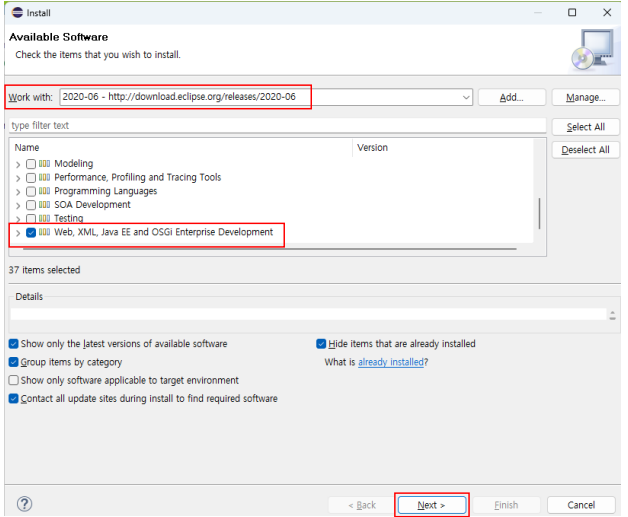Viewport: 628px width, 517px height.
Task: Check Performance, Profiling and Tracing Tools
Action: click(31, 177)
